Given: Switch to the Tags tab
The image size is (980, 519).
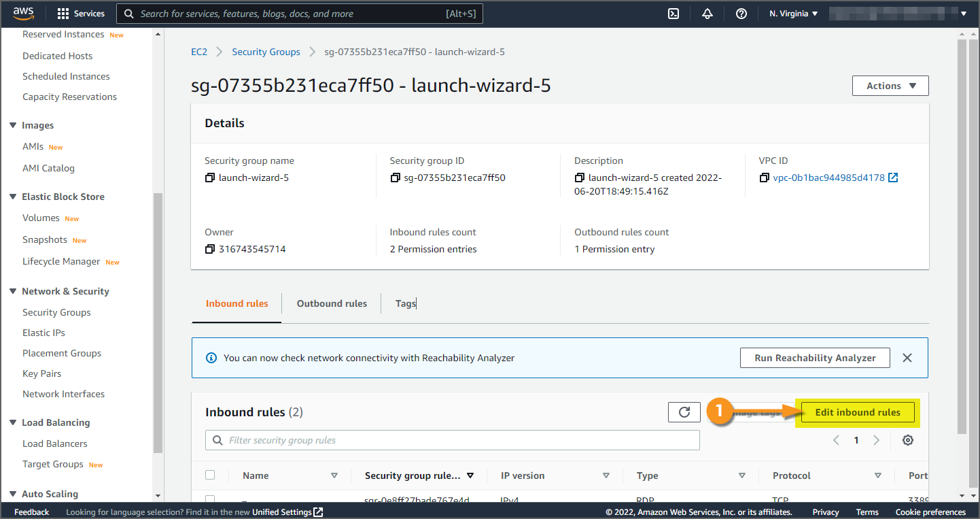Looking at the screenshot, I should click(406, 303).
